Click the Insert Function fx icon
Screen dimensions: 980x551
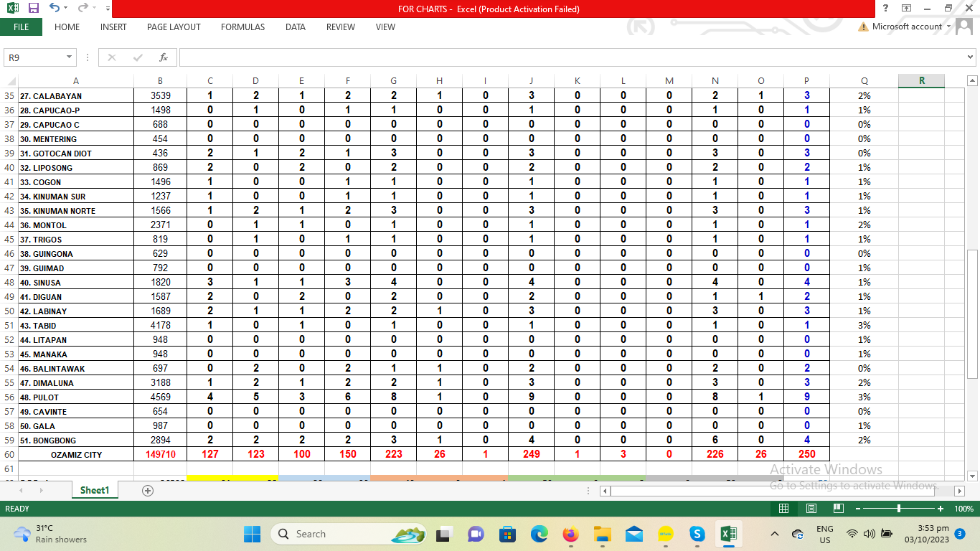164,57
